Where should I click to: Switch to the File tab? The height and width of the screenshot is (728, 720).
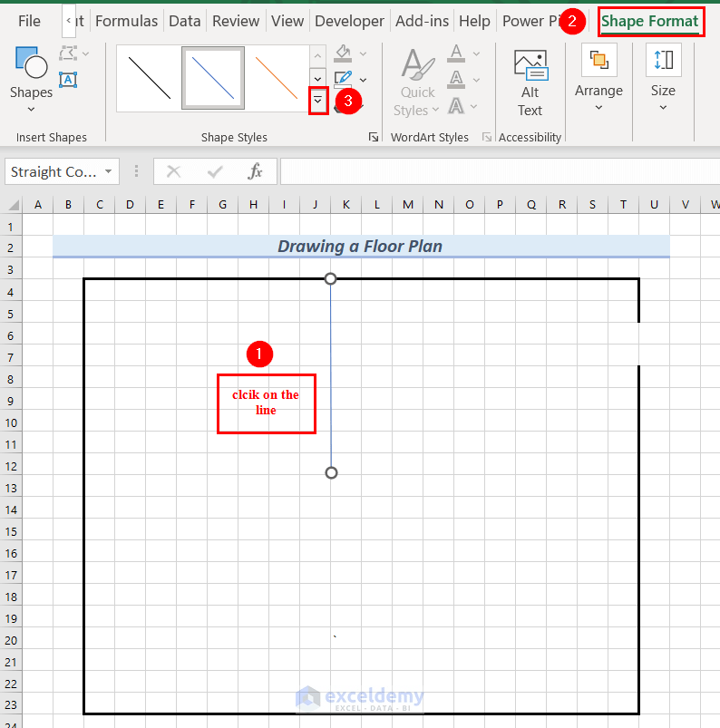(x=29, y=21)
